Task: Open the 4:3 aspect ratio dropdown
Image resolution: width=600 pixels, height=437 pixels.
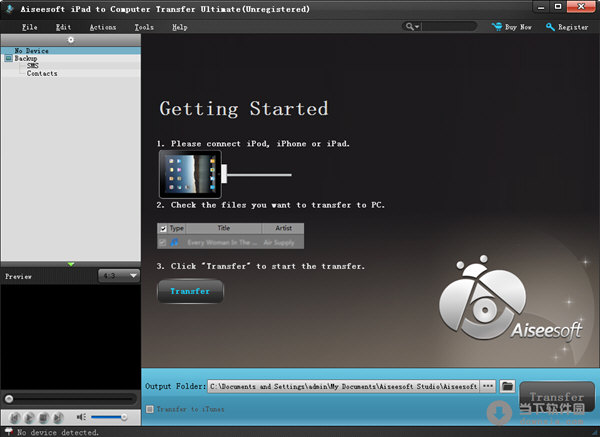Action: coord(119,276)
